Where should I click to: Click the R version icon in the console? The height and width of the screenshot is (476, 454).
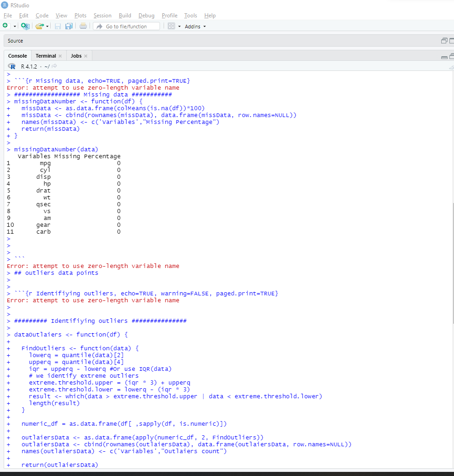pyautogui.click(x=11, y=65)
